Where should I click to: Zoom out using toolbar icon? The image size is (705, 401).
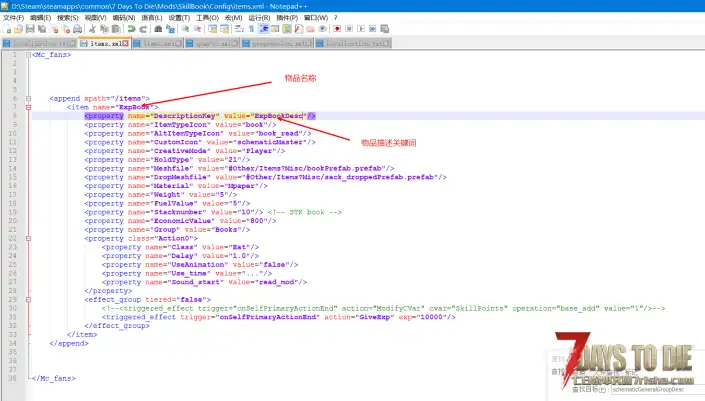[x=197, y=29]
